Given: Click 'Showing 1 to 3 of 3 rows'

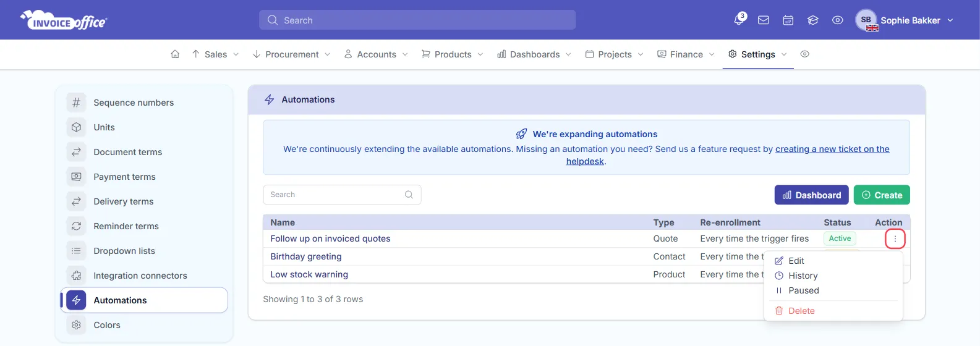Looking at the screenshot, I should (x=313, y=299).
